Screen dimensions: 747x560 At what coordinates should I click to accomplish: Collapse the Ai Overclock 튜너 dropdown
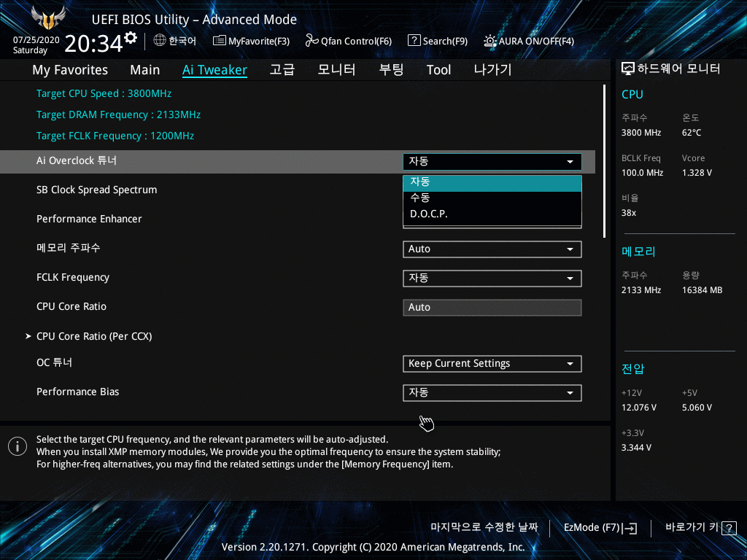[492, 161]
